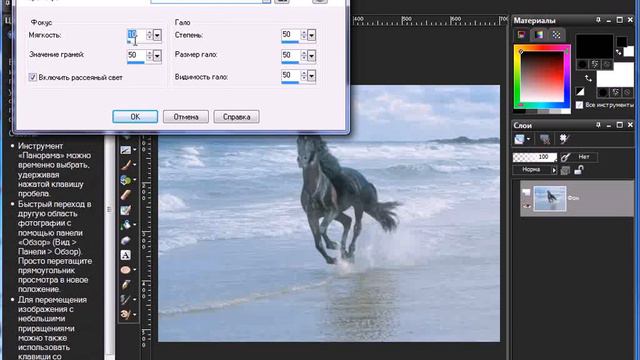The width and height of the screenshot is (640, 360).
Task: Click the Отмена button
Action: (186, 117)
